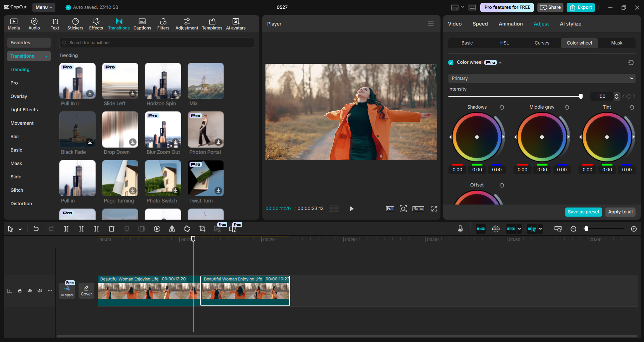Open the Mirror tool for the clip
Viewport: 644px width, 342px height.
coord(172,229)
